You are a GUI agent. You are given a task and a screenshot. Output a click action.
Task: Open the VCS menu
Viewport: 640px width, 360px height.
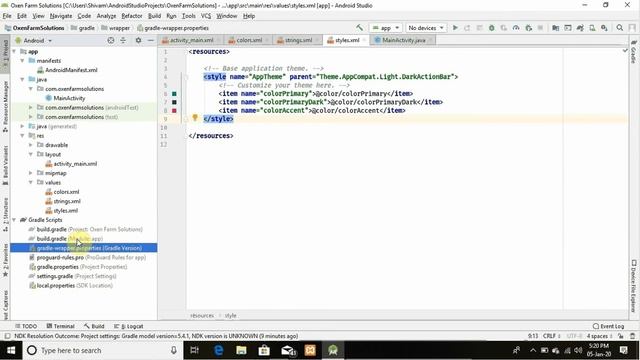[x=206, y=16]
